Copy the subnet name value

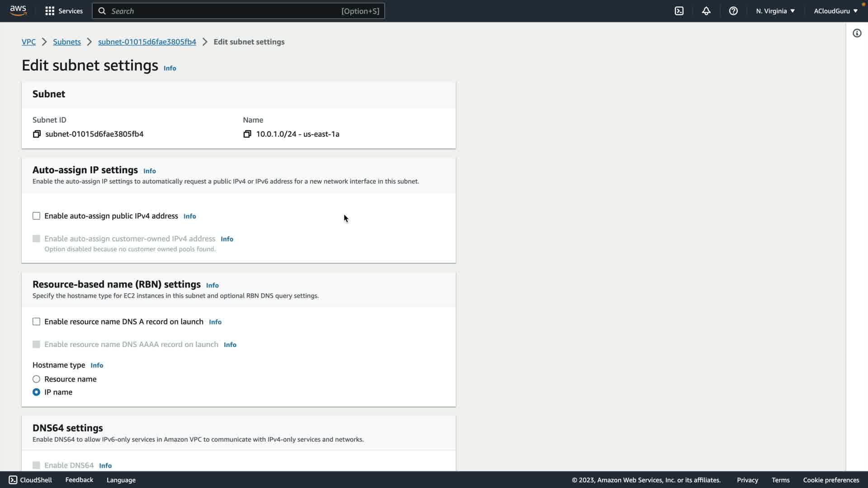tap(247, 134)
